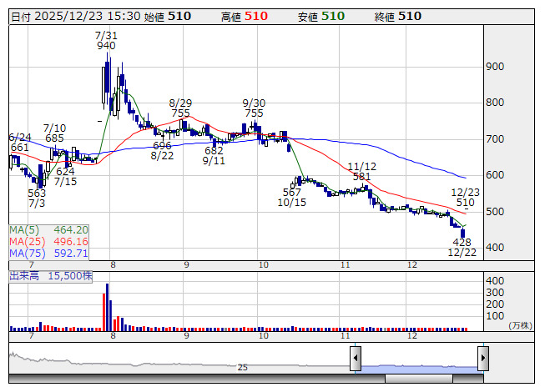Click the 8/22 696 annotation
545x392 pixels.
(x=162, y=150)
